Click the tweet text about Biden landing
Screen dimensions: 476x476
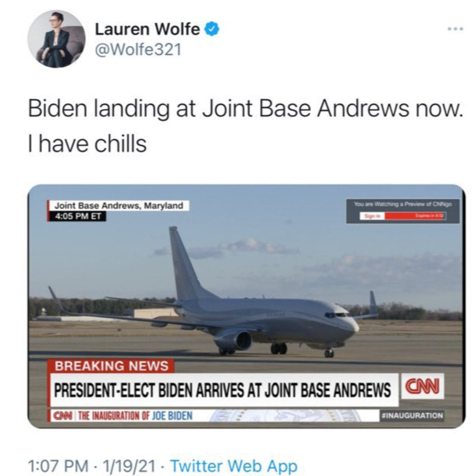(x=245, y=126)
